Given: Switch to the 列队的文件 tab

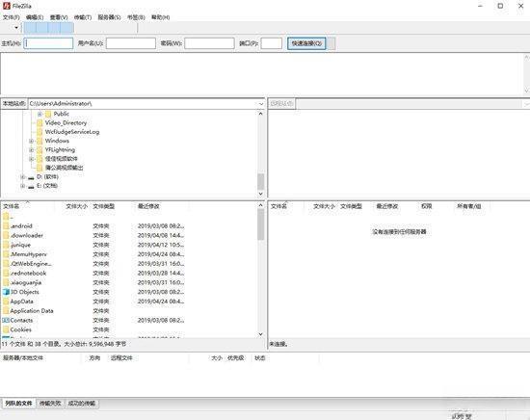Looking at the screenshot, I should pos(18,403).
